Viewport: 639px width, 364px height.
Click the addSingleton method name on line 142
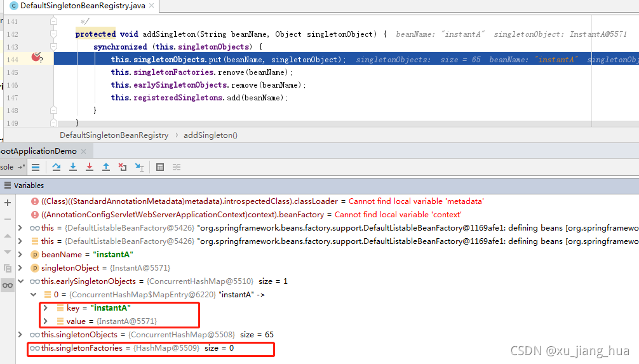click(x=169, y=34)
